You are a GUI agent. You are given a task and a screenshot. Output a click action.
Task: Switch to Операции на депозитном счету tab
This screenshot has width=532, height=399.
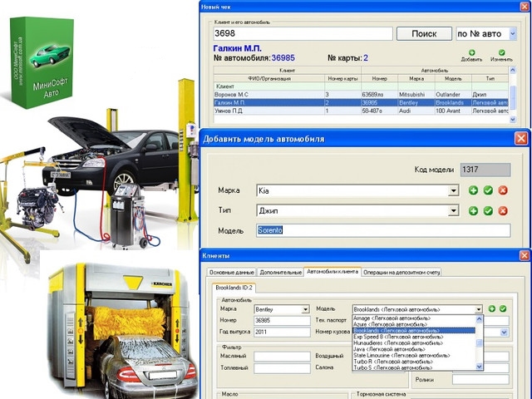click(401, 272)
